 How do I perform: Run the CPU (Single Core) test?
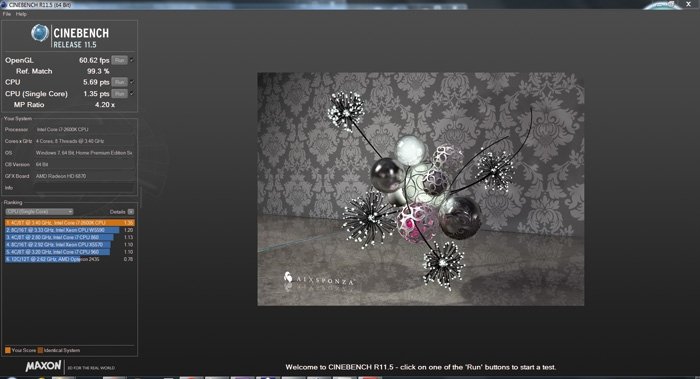(119, 94)
